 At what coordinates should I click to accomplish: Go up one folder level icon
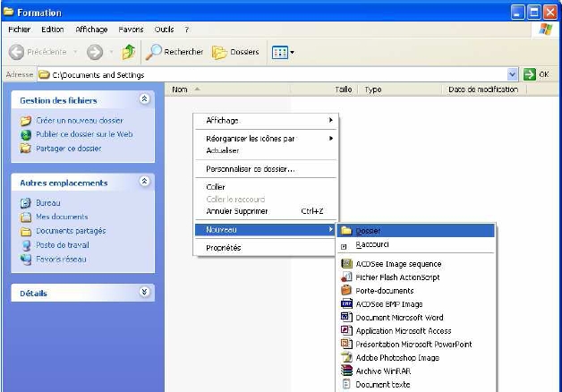tap(128, 52)
